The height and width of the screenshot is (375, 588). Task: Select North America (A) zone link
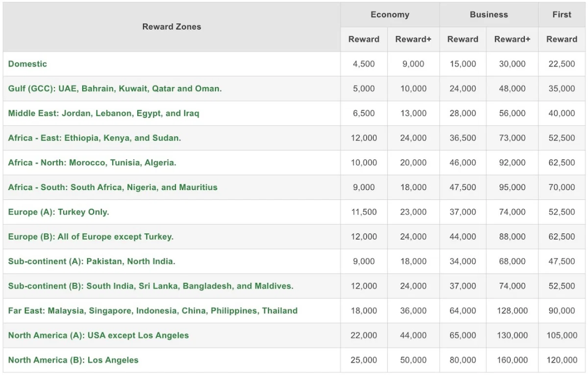pyautogui.click(x=98, y=335)
